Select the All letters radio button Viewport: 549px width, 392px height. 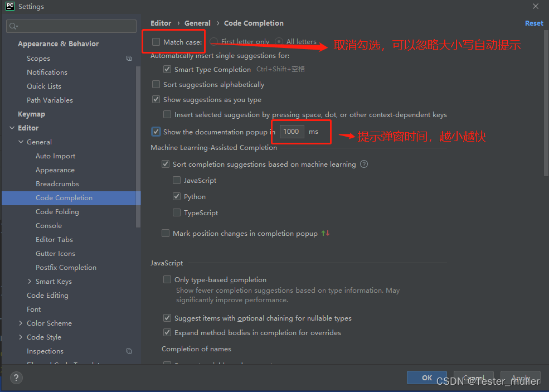279,42
